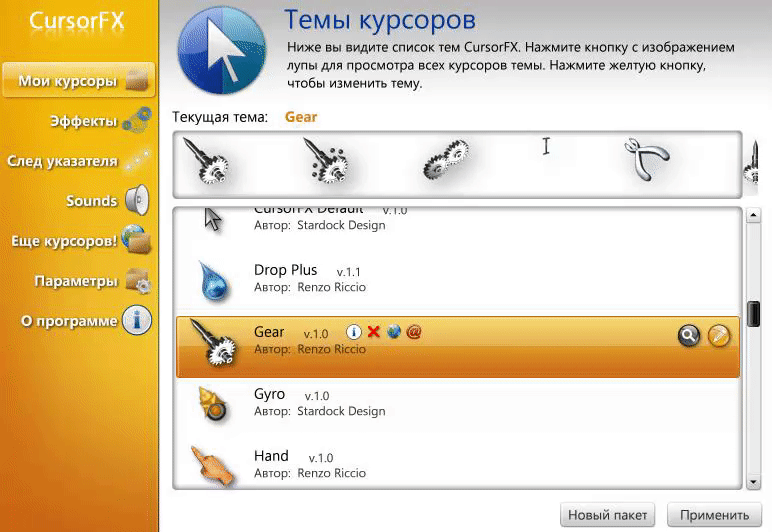Click the pliers preview cursor
This screenshot has width=772, height=532.
click(646, 159)
